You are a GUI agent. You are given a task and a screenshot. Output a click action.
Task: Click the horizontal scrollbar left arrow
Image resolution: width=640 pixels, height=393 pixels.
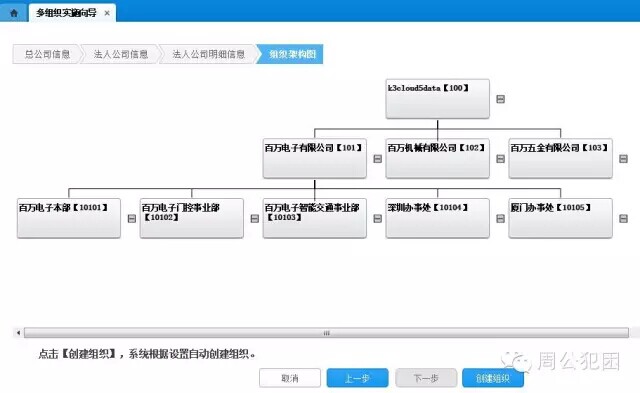(18, 333)
